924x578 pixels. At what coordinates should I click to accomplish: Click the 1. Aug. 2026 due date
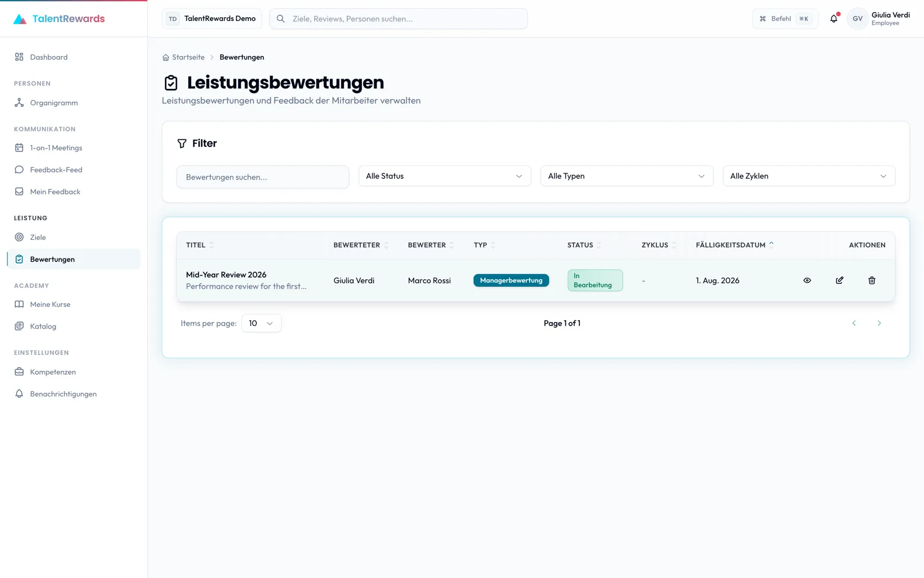[717, 280]
